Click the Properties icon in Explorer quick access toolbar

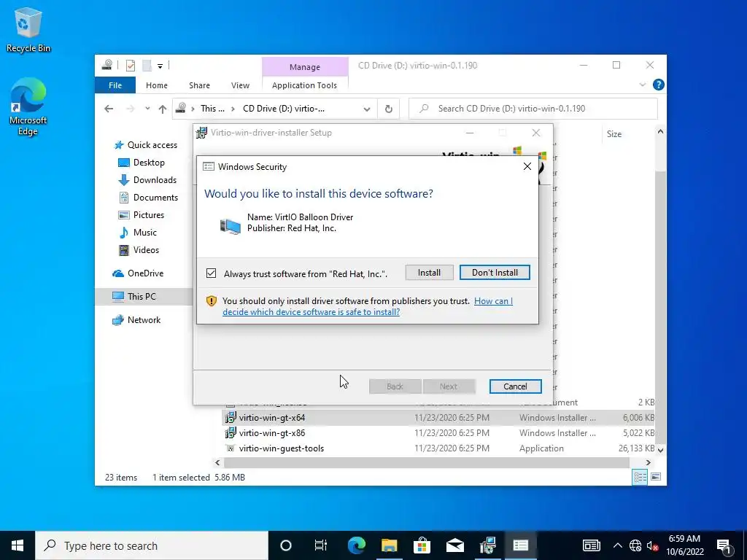pyautogui.click(x=130, y=66)
